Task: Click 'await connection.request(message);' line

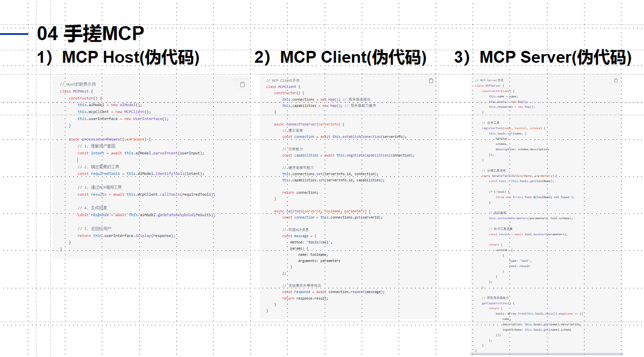Action: (334, 292)
